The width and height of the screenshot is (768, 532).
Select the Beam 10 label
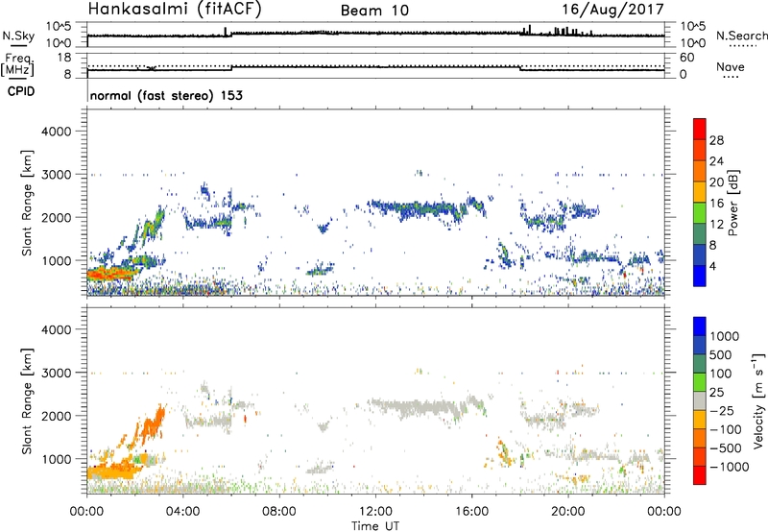point(374,11)
